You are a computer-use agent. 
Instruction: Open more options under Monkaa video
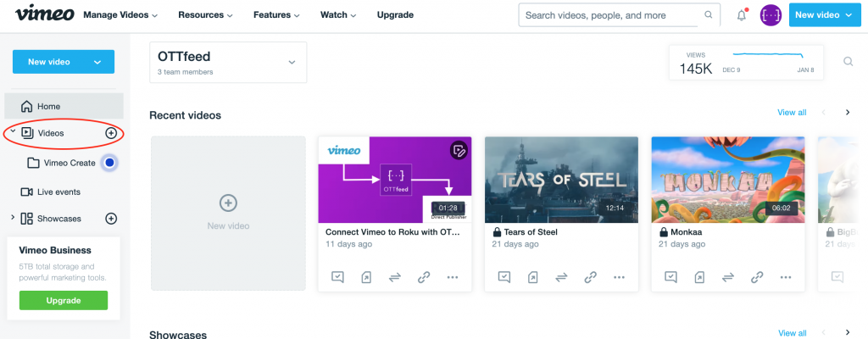(x=786, y=276)
